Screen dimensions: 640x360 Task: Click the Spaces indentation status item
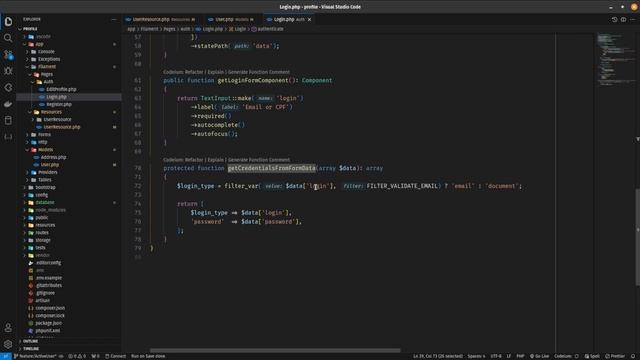[476, 356]
